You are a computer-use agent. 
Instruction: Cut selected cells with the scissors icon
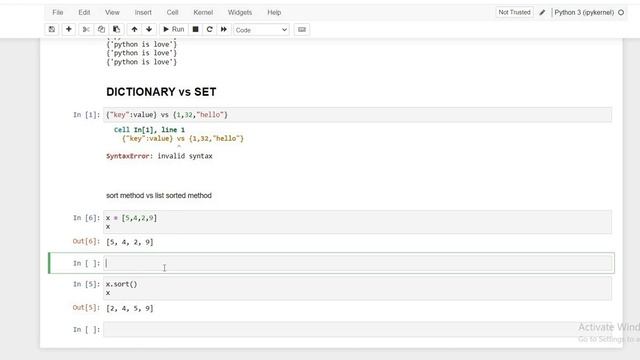(86, 29)
